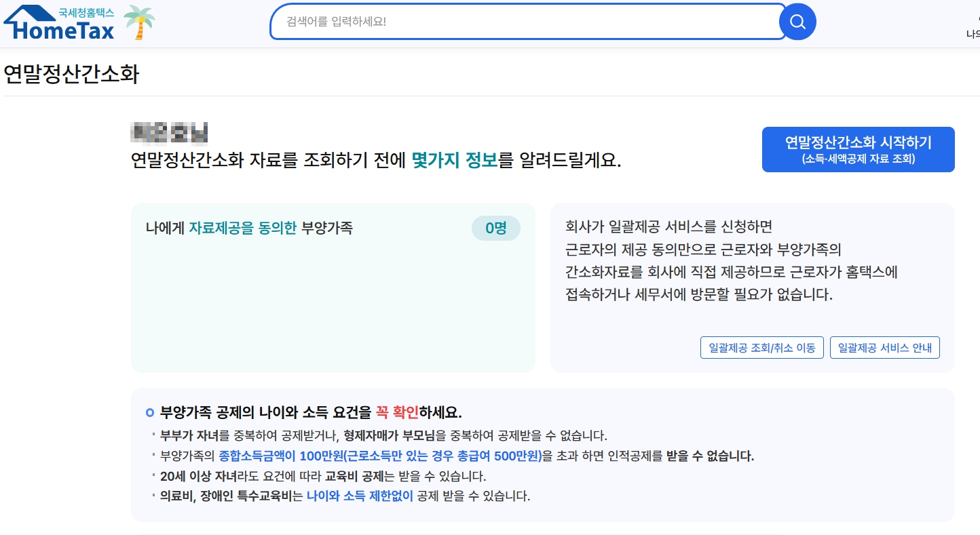Click the search magnifier icon
The height and width of the screenshot is (535, 980).
pos(797,21)
